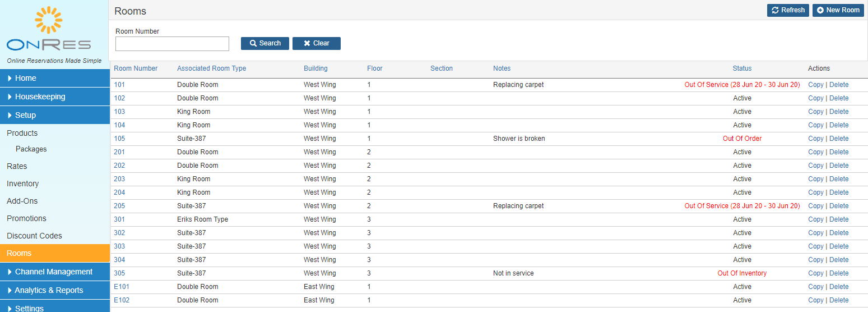Viewport: 868px width, 312px height.
Task: Open room 105 details link
Action: pos(119,139)
